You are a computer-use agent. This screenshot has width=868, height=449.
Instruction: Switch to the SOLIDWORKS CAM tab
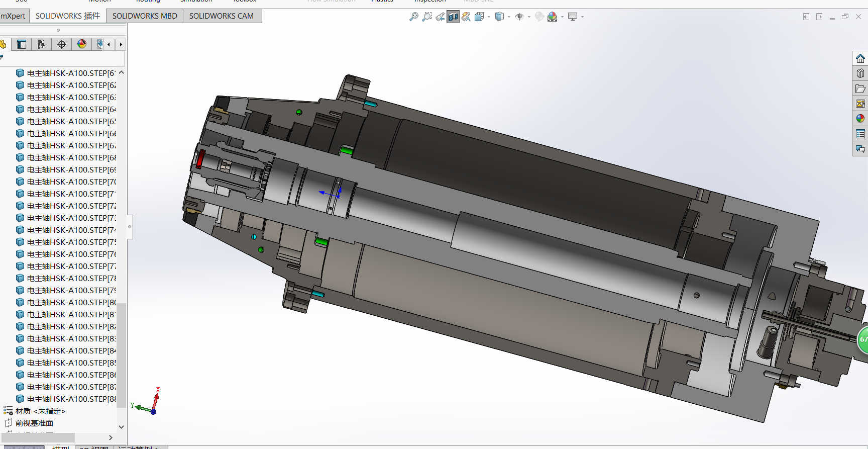coord(222,16)
